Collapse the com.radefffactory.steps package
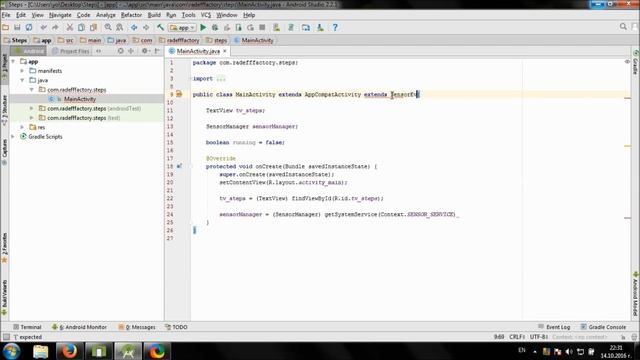This screenshot has width=640, height=360. 32,89
